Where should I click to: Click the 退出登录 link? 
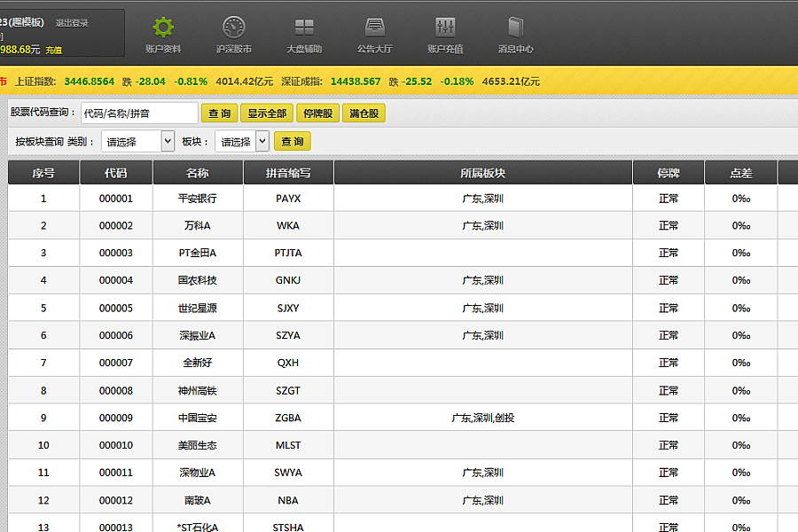tap(72, 23)
